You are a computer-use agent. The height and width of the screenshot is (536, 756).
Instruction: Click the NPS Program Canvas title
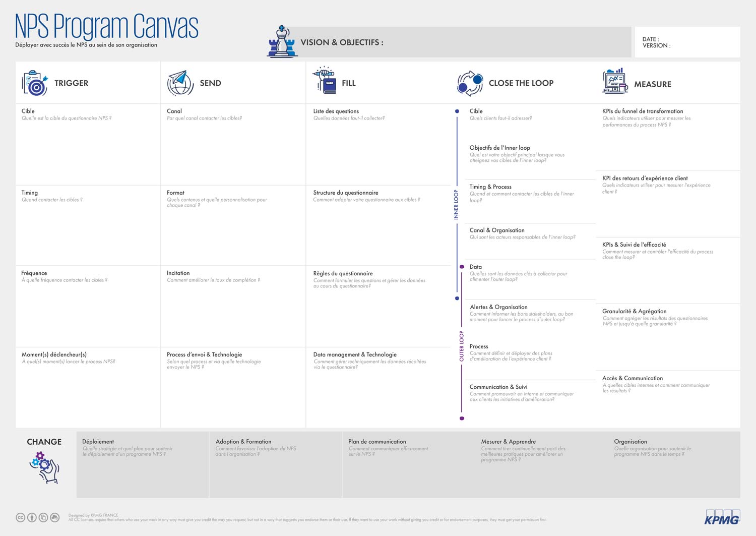tap(106, 26)
